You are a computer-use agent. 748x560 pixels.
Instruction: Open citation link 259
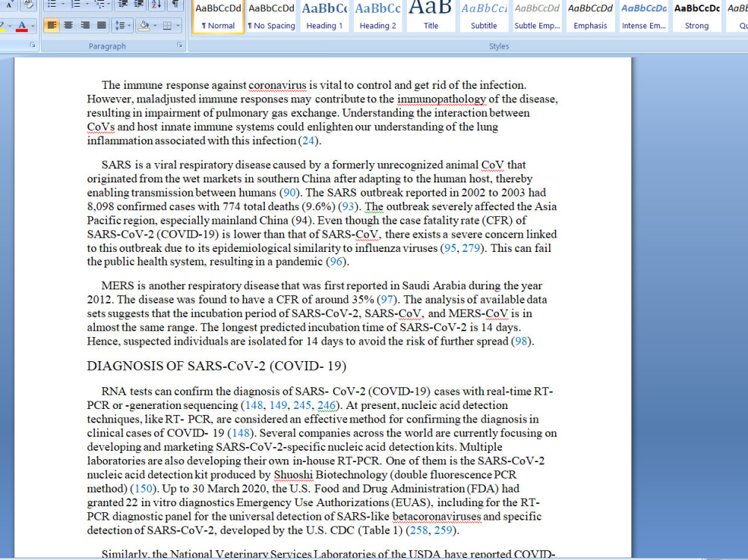[443, 530]
